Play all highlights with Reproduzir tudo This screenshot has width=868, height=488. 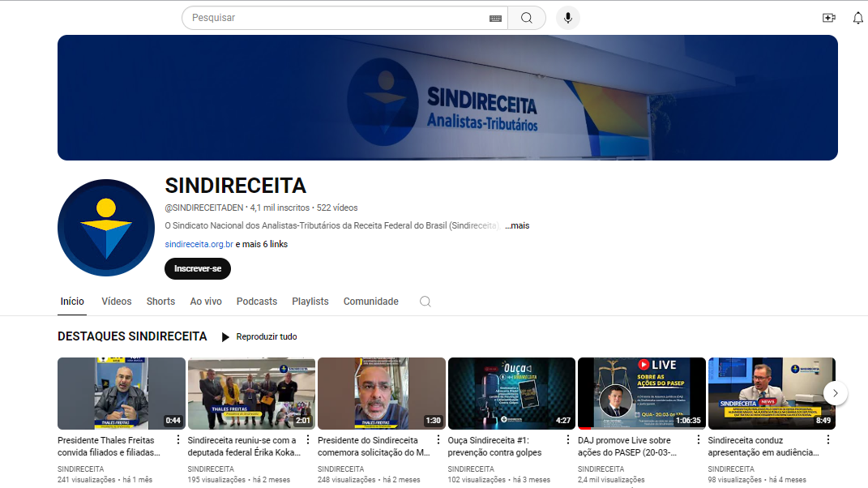(x=259, y=336)
